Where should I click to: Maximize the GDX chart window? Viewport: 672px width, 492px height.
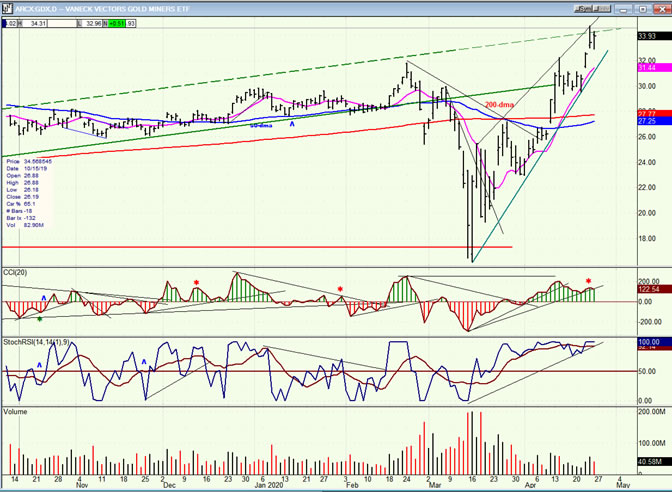[x=643, y=9]
